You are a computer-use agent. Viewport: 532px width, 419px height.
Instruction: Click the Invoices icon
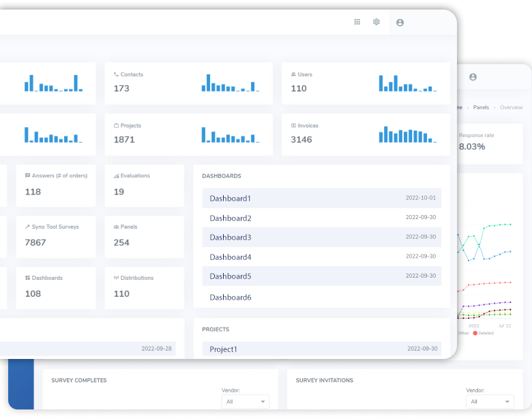(293, 126)
